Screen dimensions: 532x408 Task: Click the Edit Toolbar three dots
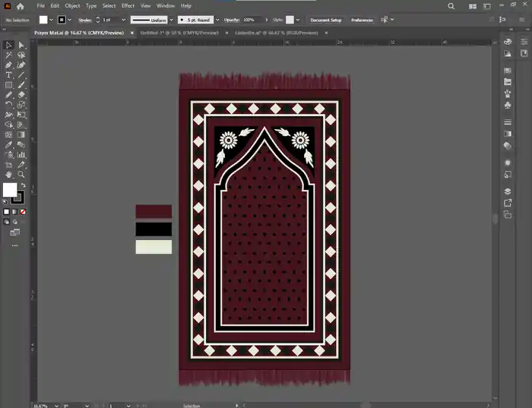pos(15,245)
